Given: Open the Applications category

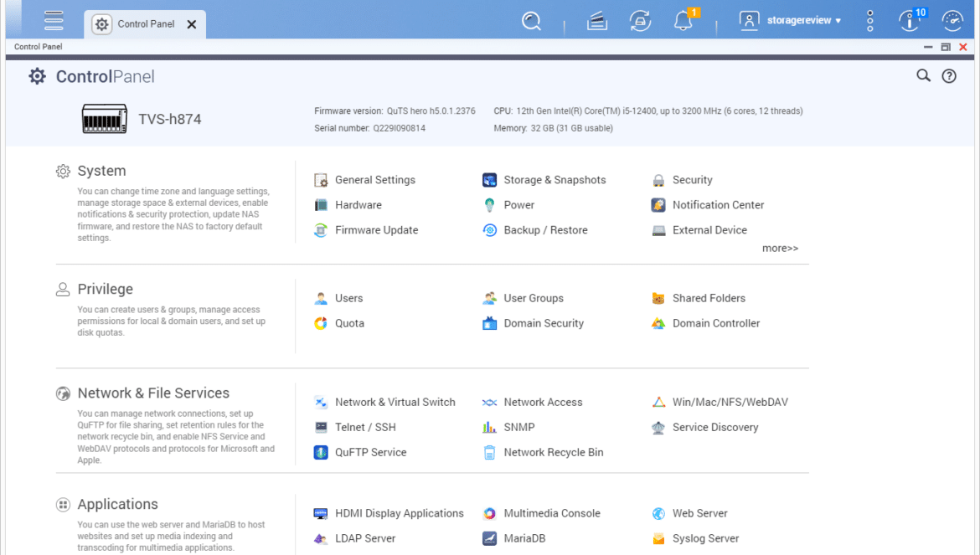Looking at the screenshot, I should tap(117, 504).
